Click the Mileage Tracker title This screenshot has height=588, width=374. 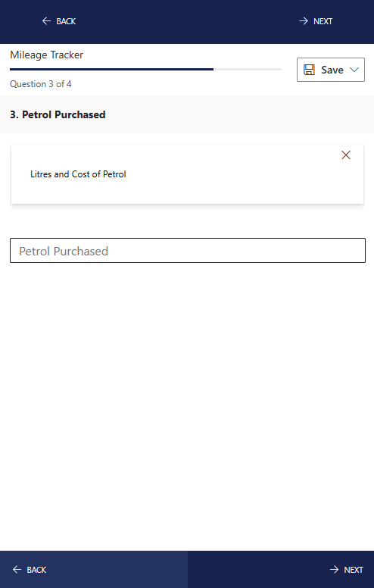click(46, 55)
